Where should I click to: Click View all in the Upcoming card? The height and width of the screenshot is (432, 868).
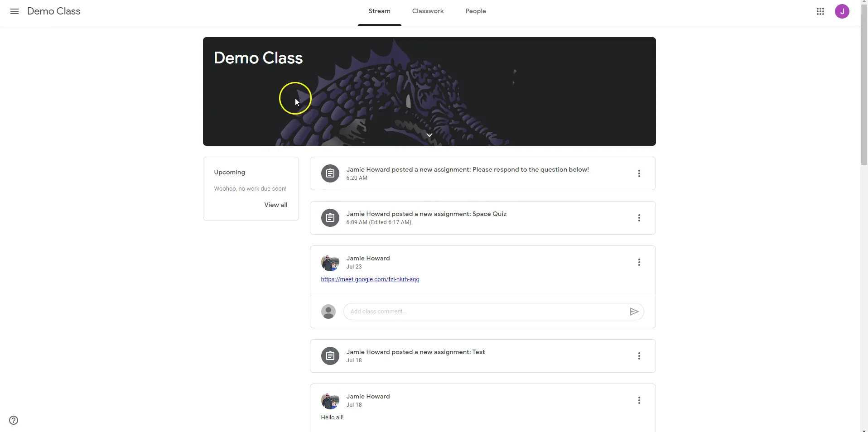pos(276,205)
